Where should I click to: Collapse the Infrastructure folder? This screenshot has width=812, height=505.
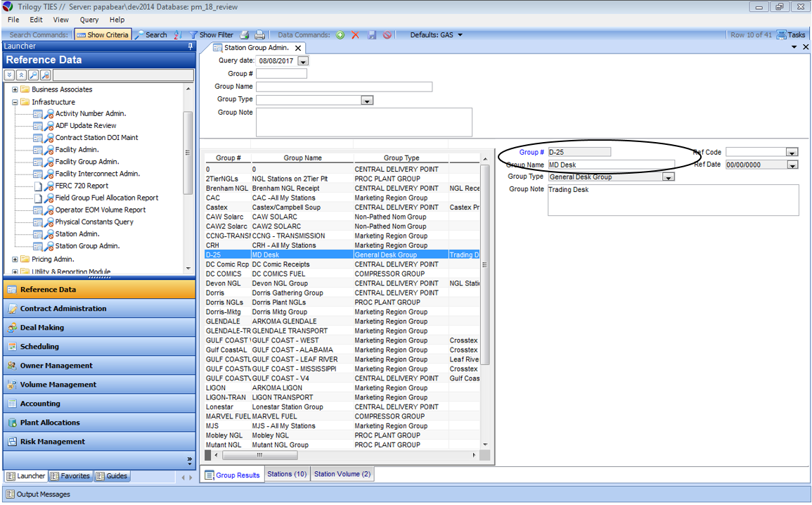pyautogui.click(x=15, y=102)
